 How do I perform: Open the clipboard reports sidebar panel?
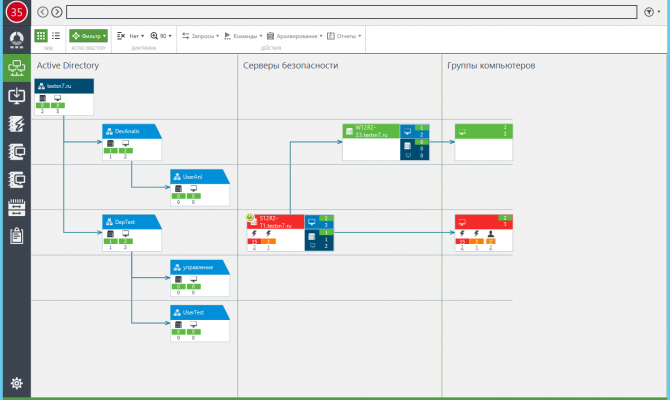point(16,236)
